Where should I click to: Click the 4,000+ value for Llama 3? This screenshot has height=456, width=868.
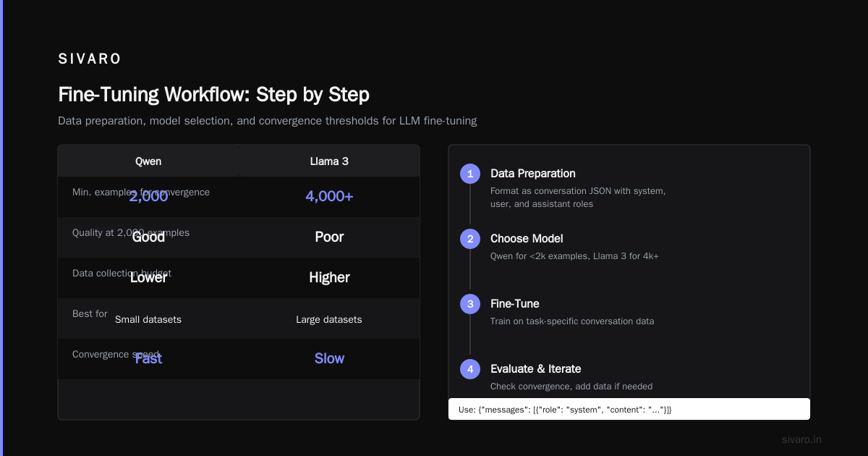coord(329,196)
